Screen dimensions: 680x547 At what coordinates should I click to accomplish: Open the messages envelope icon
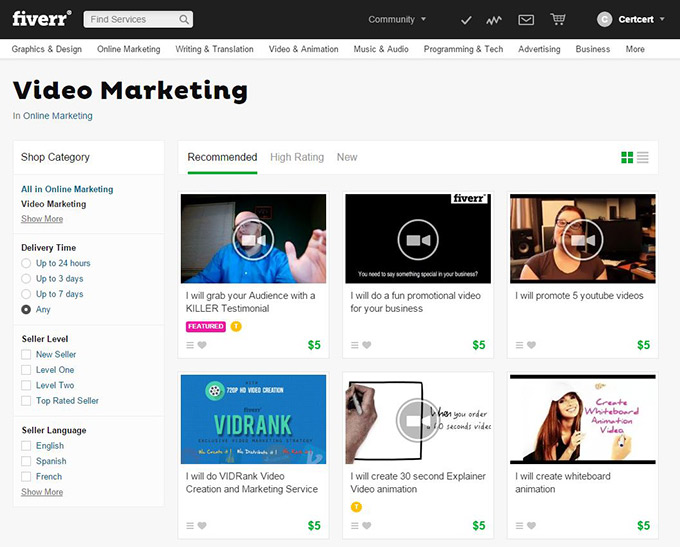[526, 20]
